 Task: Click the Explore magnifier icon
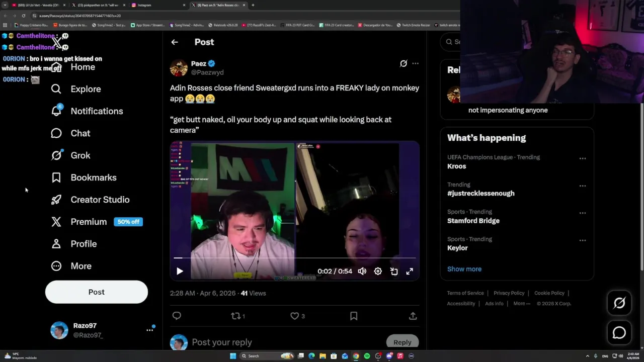coord(56,89)
